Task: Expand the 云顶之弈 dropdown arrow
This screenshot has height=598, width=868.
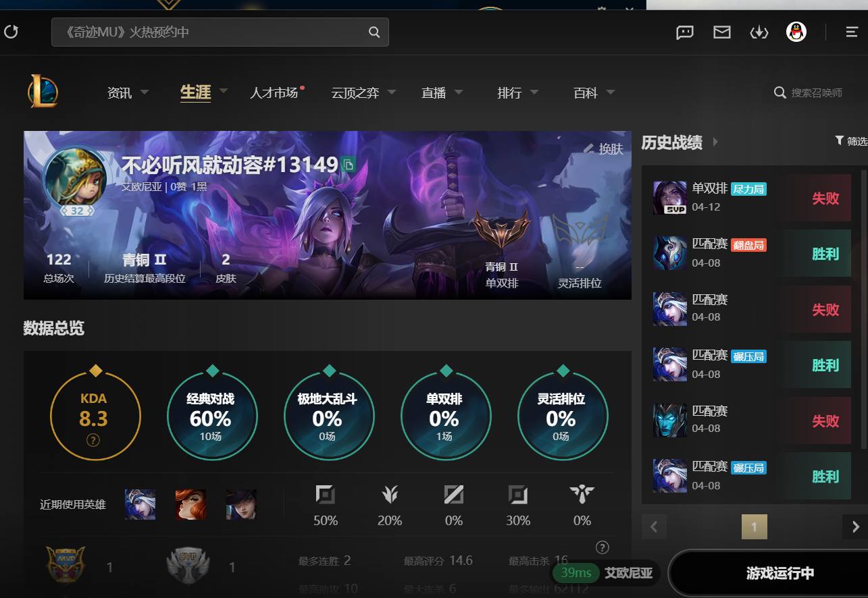Action: click(392, 92)
